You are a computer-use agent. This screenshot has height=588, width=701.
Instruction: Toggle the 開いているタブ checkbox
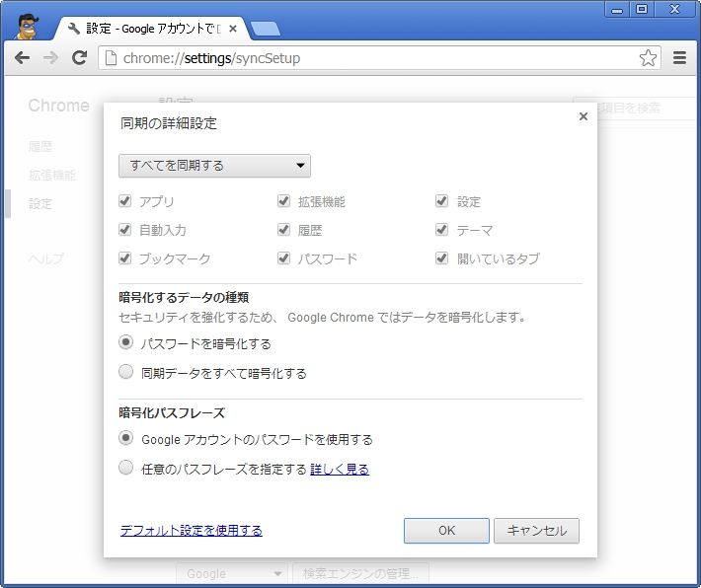coord(441,258)
